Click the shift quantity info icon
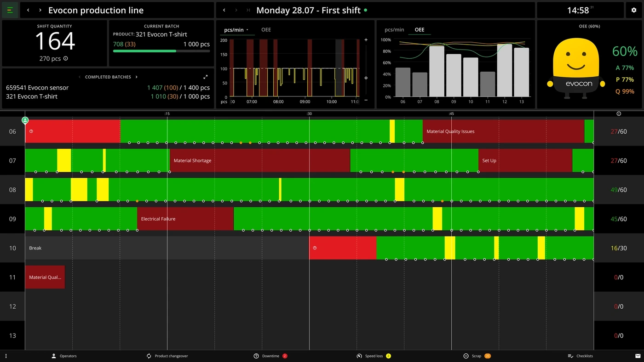Image resolution: width=644 pixels, height=362 pixels. (66, 59)
